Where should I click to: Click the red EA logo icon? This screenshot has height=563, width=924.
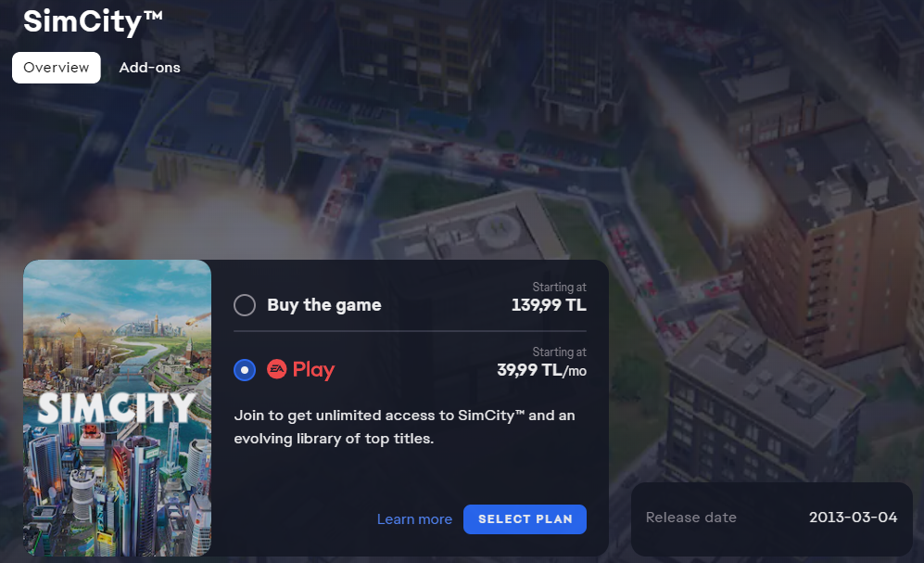tap(277, 369)
